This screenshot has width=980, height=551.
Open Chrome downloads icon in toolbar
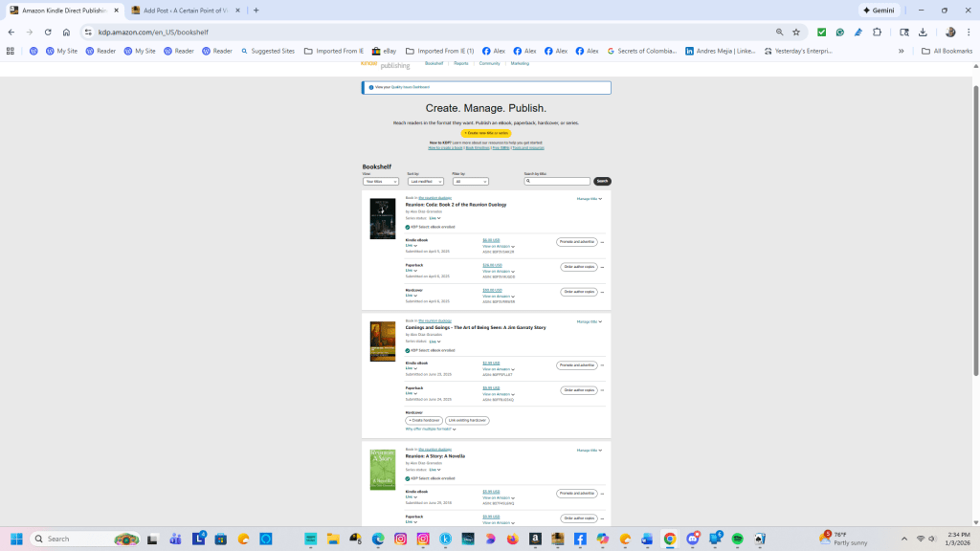click(x=923, y=32)
